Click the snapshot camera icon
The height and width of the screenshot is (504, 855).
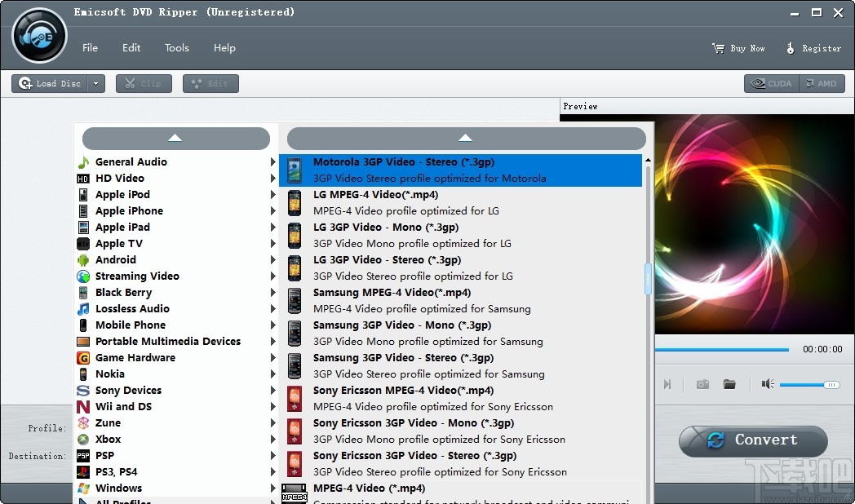[702, 383]
